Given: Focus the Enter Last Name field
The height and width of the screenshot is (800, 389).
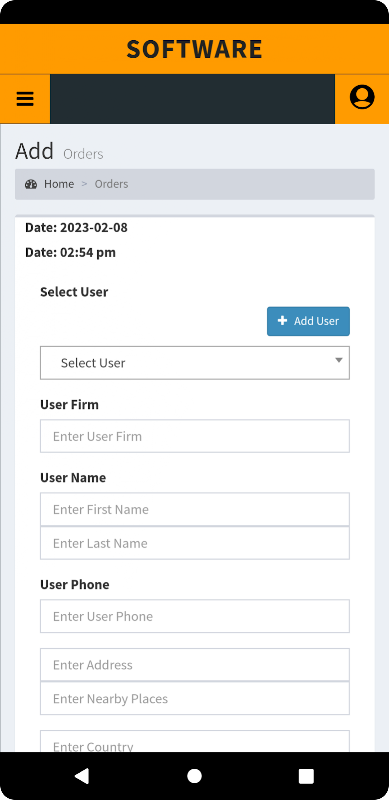Looking at the screenshot, I should 195,543.
